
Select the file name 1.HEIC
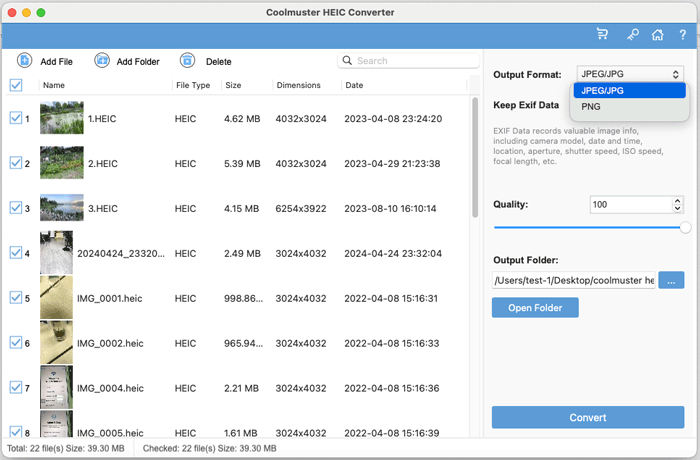102,119
